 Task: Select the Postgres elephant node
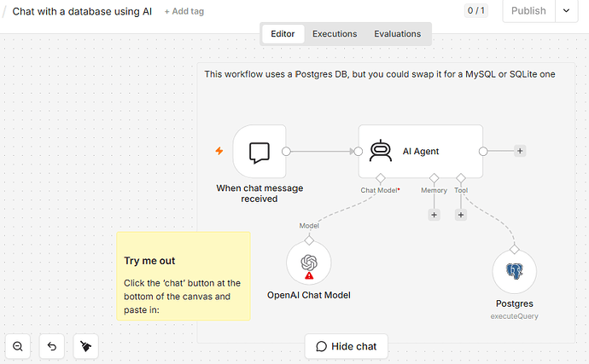pos(514,272)
